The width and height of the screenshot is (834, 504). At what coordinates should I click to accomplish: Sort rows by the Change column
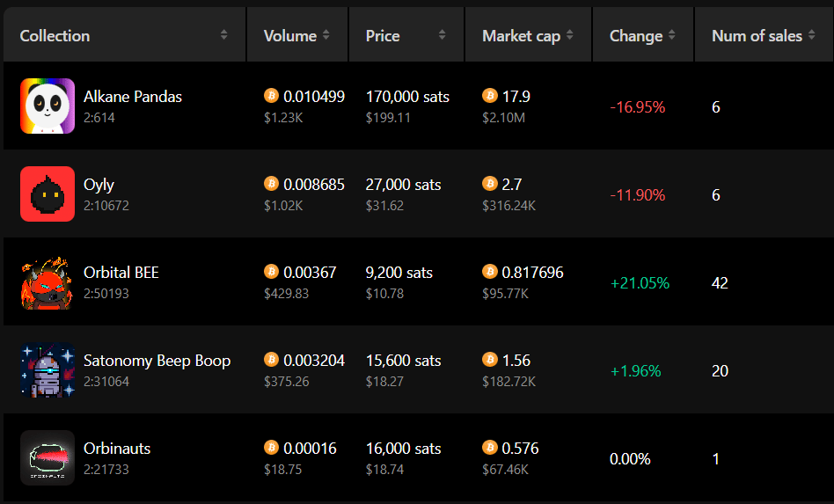pyautogui.click(x=672, y=35)
